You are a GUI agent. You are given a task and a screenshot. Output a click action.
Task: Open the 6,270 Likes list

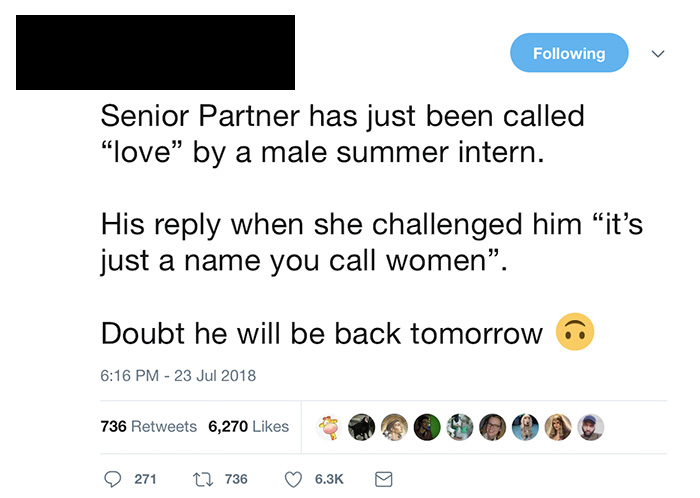pyautogui.click(x=249, y=427)
